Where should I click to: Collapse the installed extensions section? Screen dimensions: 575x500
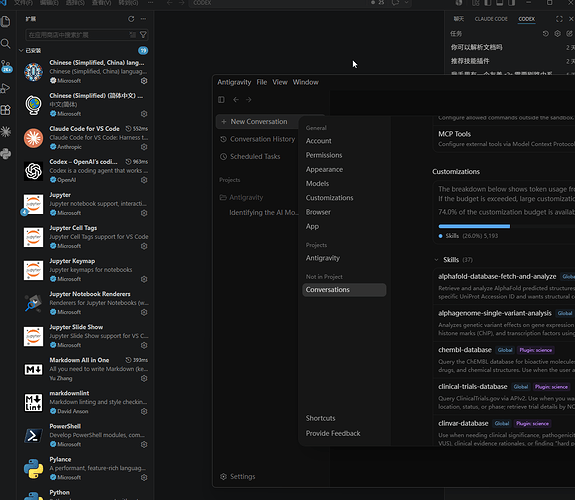click(x=21, y=50)
